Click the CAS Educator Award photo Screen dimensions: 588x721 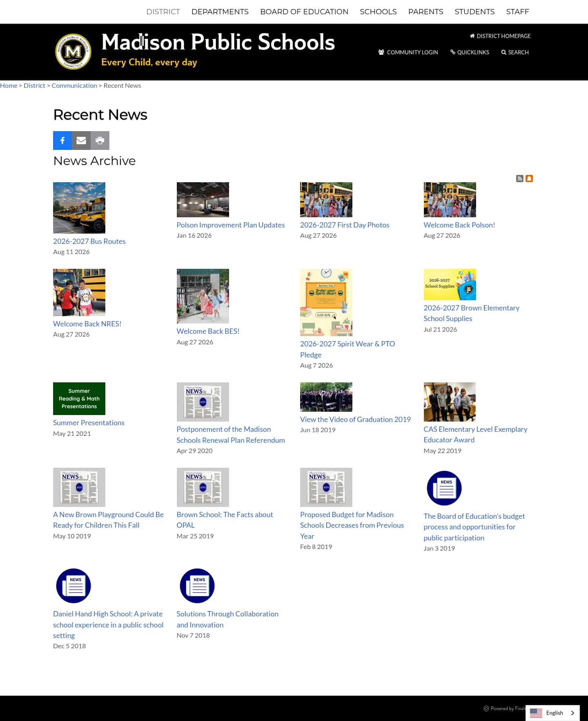click(450, 402)
